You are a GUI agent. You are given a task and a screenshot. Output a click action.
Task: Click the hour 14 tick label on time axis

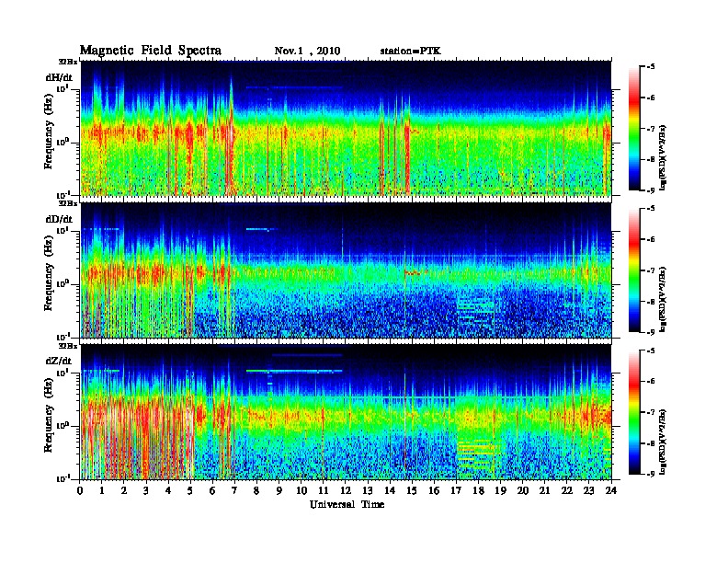pos(390,491)
